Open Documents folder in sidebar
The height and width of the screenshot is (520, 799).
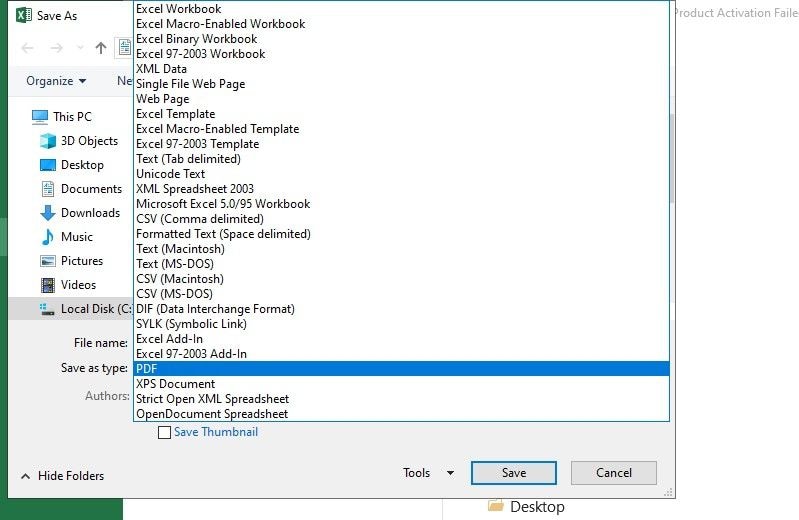(x=81, y=189)
